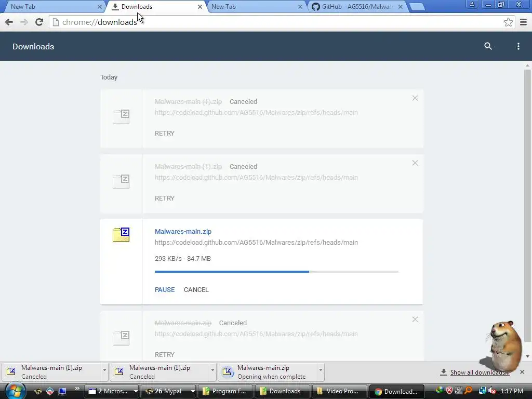This screenshot has width=532, height=399.
Task: Remove the canceled Malwares-main.zip entry from list
Action: [415, 320]
